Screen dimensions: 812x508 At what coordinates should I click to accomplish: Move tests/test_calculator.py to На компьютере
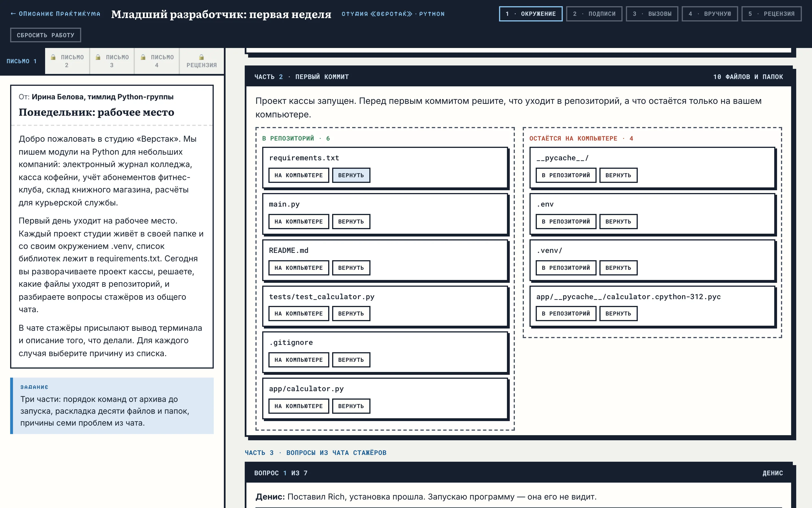coord(299,314)
